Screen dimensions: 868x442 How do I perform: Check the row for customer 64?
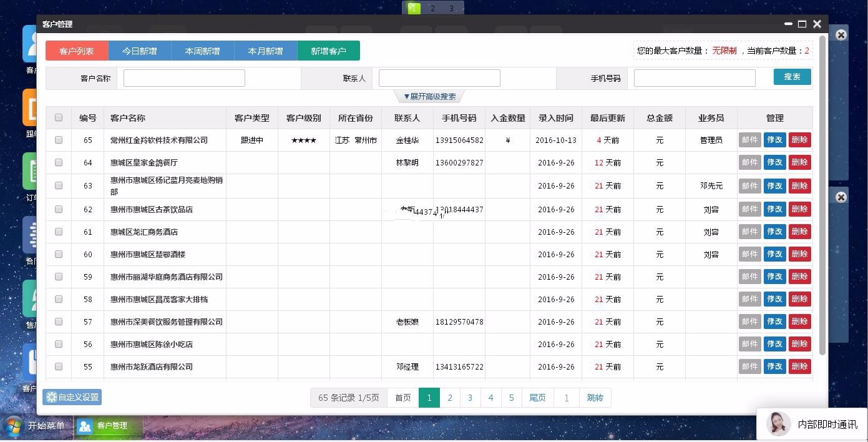click(x=59, y=162)
